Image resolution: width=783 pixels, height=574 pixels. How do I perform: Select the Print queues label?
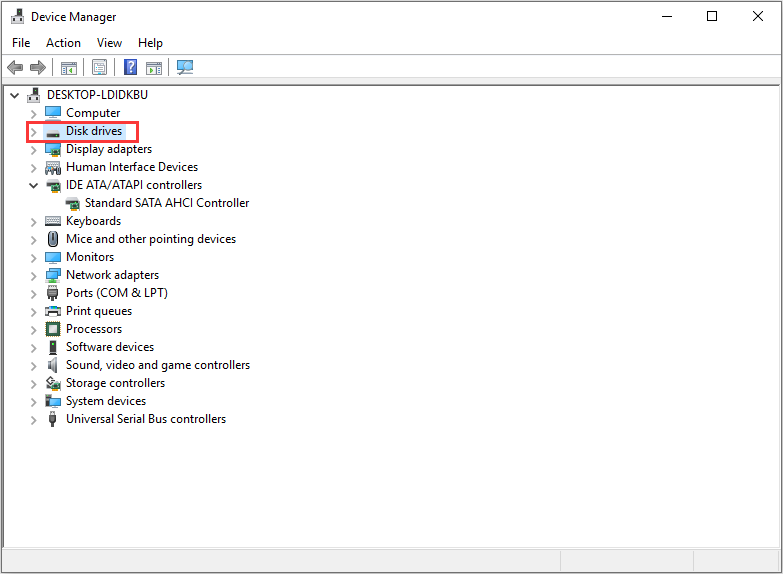[x=99, y=311]
